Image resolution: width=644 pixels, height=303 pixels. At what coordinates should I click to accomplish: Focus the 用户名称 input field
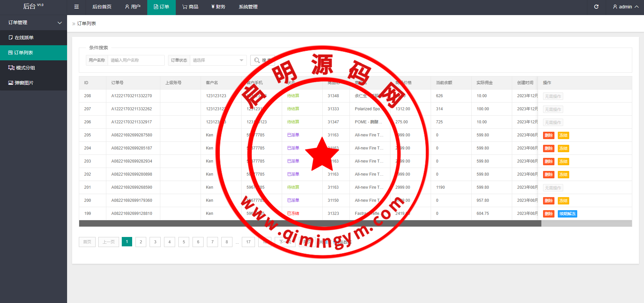tap(136, 60)
